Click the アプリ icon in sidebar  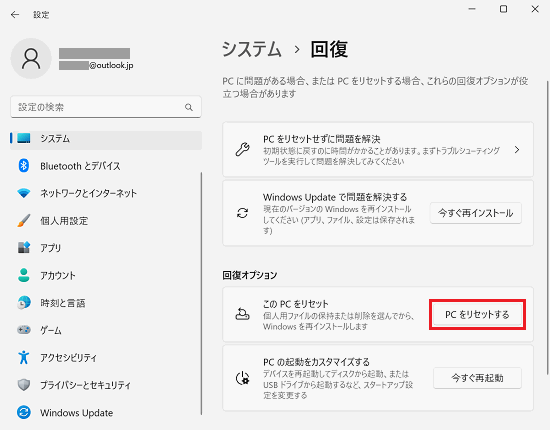[x=24, y=248]
